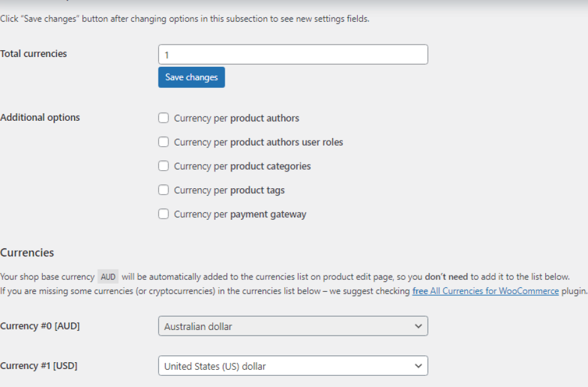Toggle Currency per product tags checkbox
The image size is (588, 387).
pyautogui.click(x=163, y=190)
